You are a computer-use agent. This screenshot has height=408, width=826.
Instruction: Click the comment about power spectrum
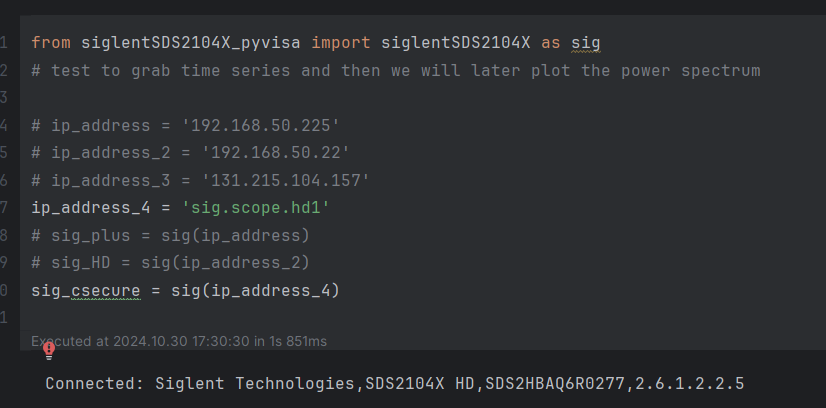396,71
